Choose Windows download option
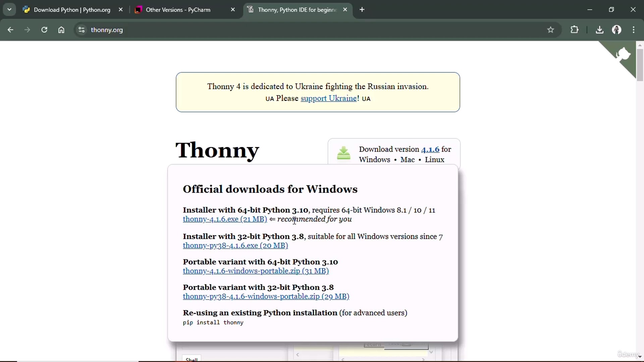Image resolution: width=644 pixels, height=362 pixels. click(x=374, y=160)
